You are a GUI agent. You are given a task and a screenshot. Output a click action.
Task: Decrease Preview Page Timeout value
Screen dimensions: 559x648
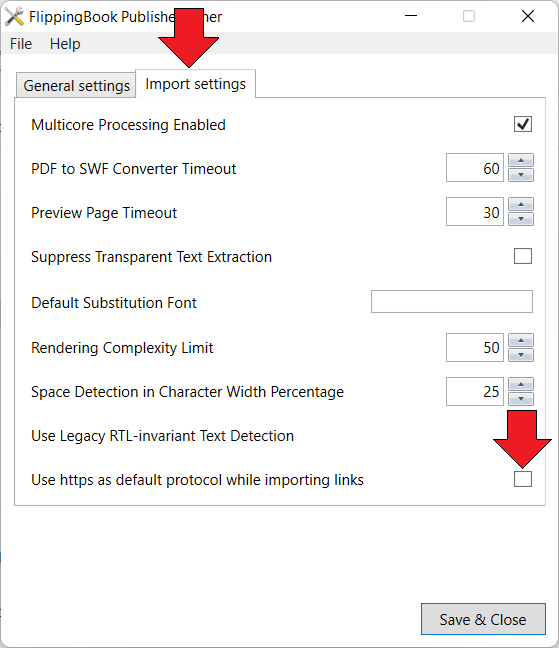tap(521, 219)
